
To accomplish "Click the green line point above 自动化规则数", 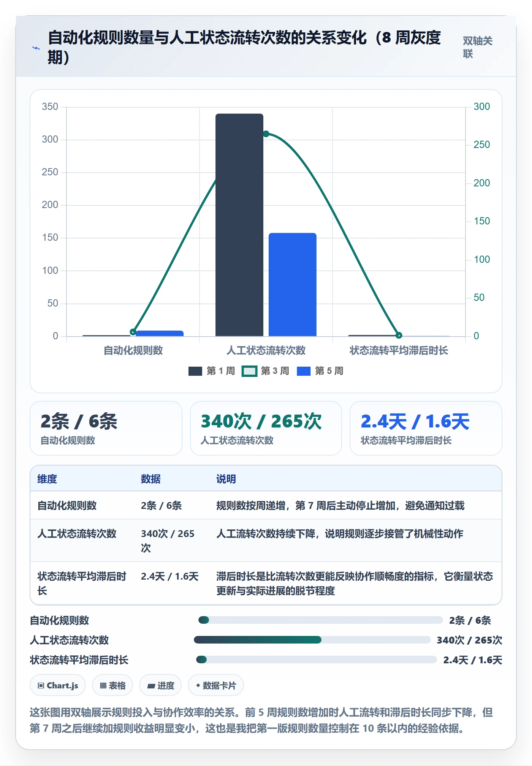I will (133, 332).
